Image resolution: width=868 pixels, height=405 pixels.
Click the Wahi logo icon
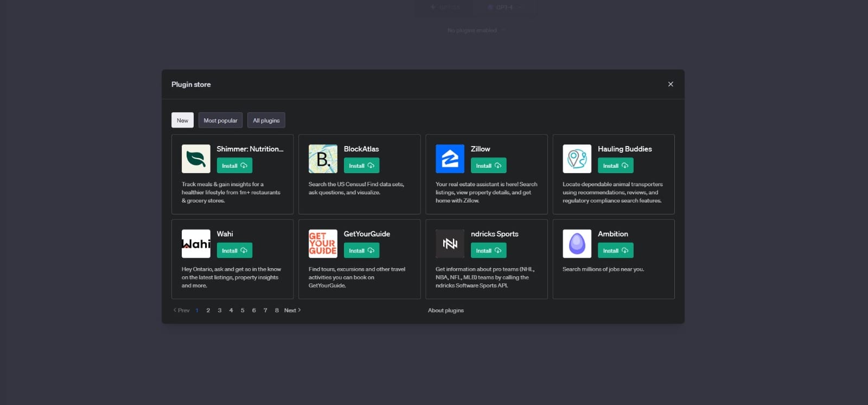click(x=196, y=244)
